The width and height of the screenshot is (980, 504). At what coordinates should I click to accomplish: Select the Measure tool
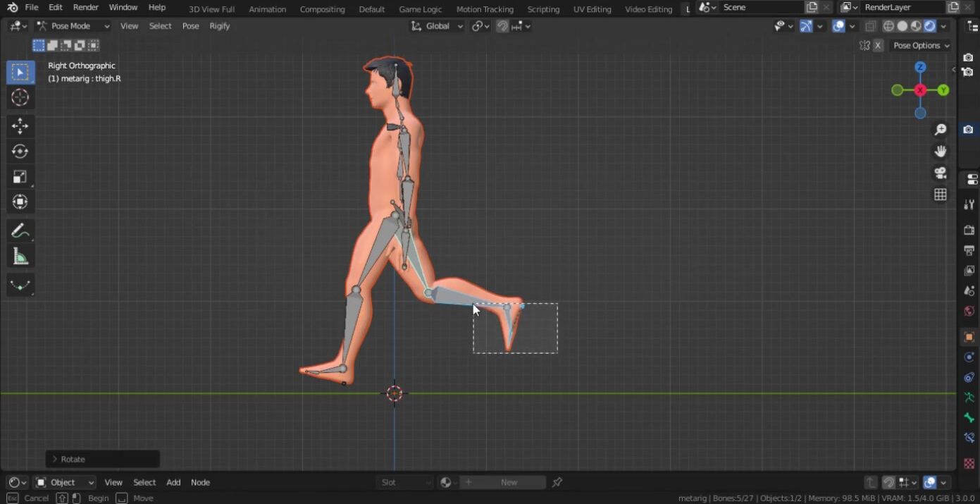[x=20, y=257]
